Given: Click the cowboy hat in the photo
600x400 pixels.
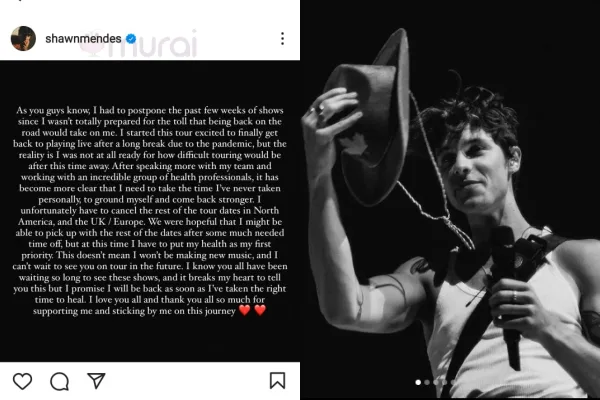Looking at the screenshot, I should tap(369, 119).
